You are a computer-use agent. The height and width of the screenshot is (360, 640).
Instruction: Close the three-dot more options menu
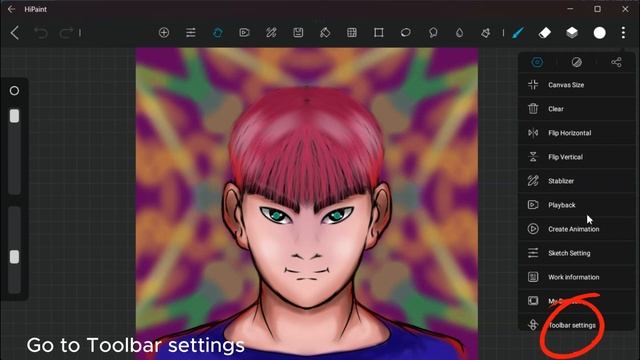[x=623, y=33]
